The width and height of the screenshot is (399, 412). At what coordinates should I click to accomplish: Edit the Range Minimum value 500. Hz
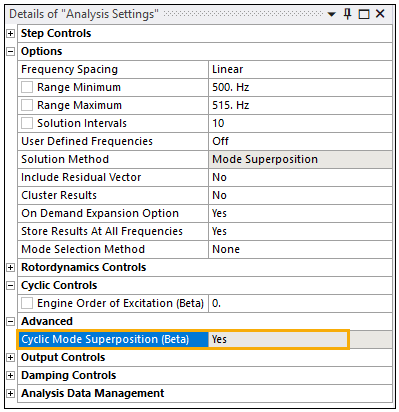coord(300,87)
